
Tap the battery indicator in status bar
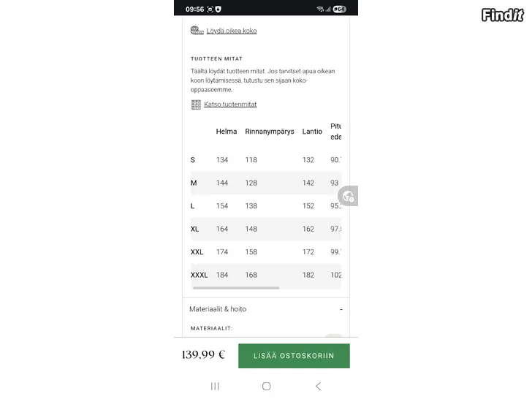click(x=340, y=9)
